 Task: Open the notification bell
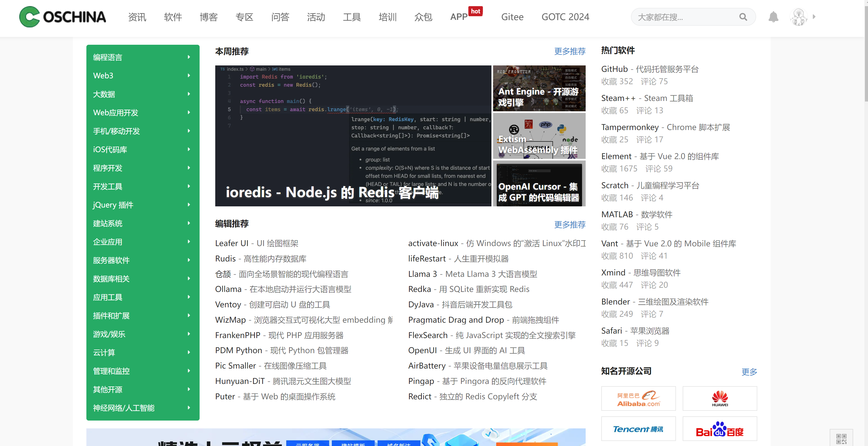[773, 17]
